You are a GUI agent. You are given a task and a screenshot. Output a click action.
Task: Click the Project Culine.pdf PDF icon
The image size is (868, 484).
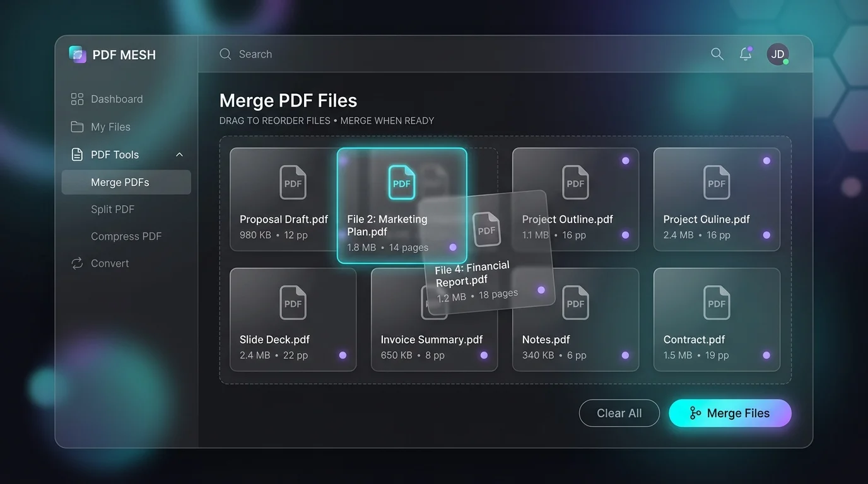coord(717,183)
